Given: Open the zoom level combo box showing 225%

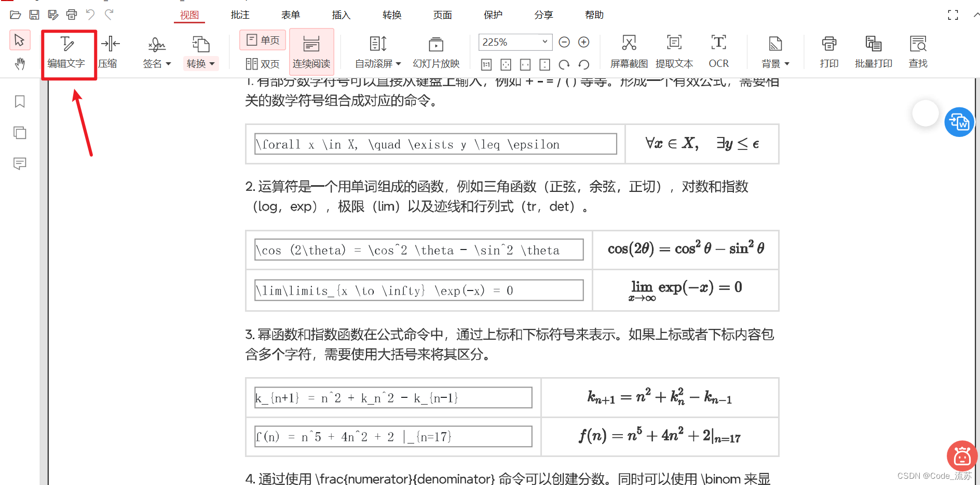Looking at the screenshot, I should point(515,42).
